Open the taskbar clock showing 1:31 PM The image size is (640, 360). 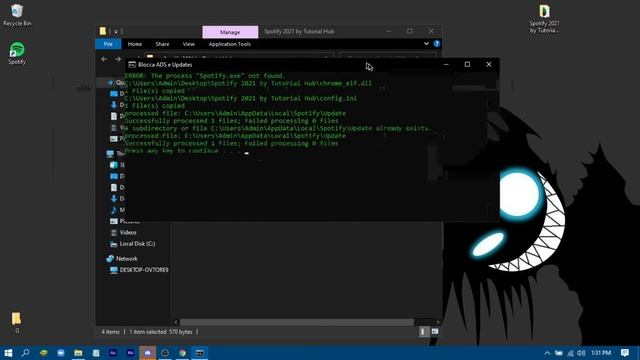pos(601,353)
